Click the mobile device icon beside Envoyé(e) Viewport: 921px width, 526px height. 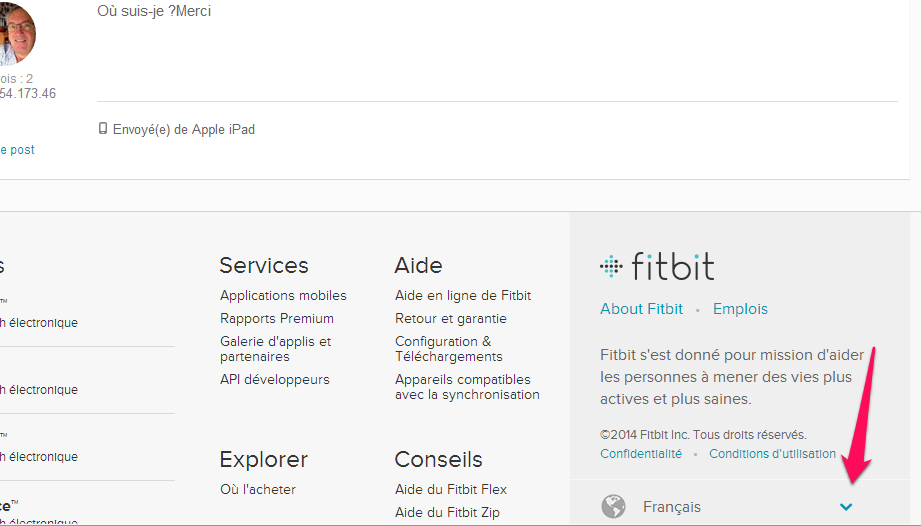click(103, 129)
